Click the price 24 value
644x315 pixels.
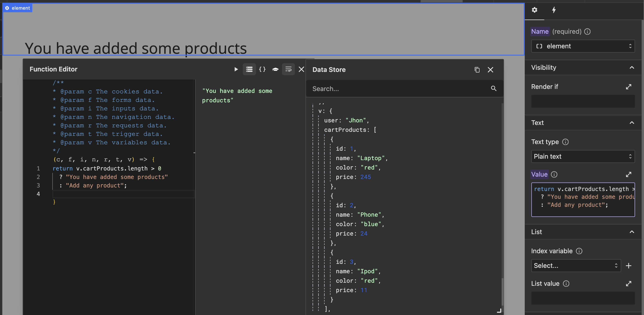click(364, 233)
